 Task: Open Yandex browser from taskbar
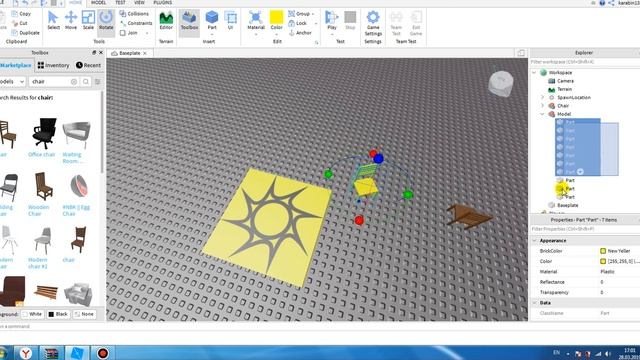(26, 353)
